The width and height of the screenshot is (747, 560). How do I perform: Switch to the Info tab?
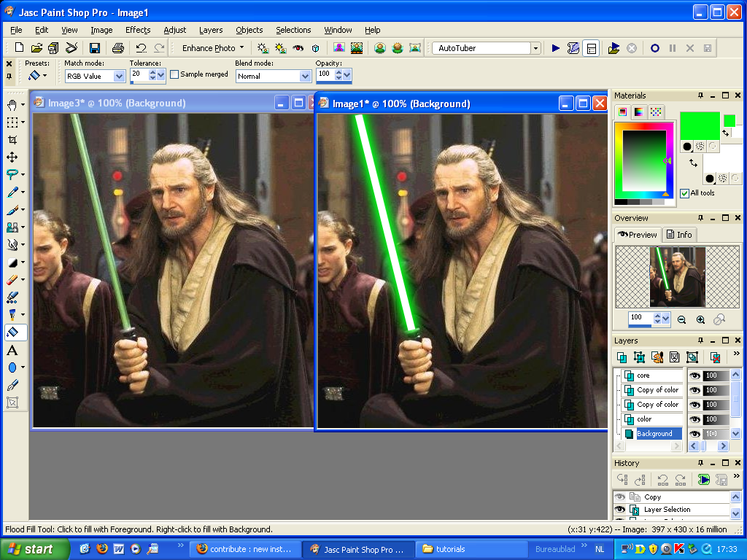[679, 235]
